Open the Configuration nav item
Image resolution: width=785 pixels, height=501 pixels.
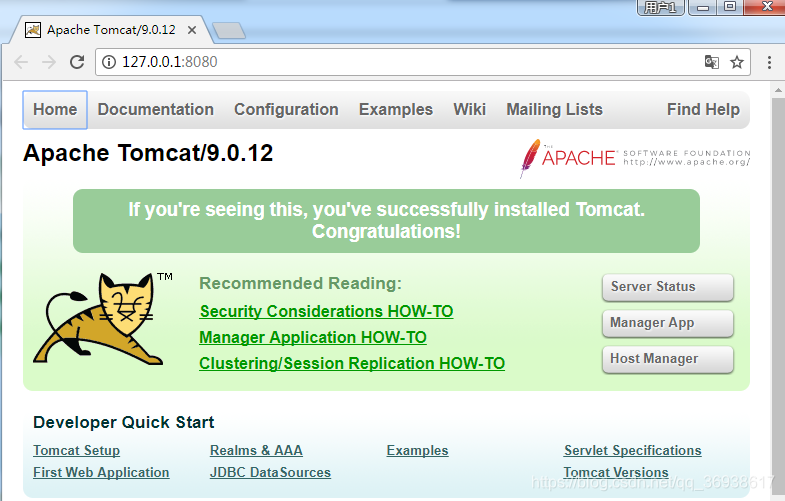[x=286, y=110]
